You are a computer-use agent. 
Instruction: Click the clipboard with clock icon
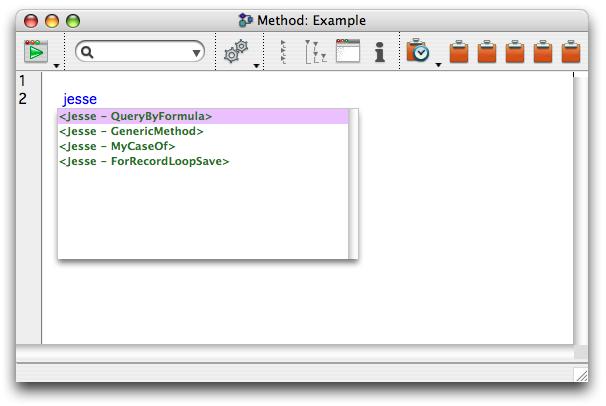[418, 52]
